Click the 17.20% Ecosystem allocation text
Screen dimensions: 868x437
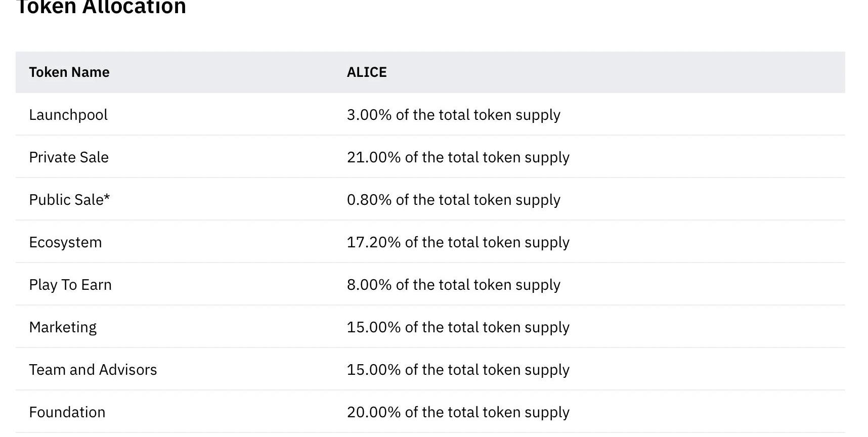coord(458,242)
